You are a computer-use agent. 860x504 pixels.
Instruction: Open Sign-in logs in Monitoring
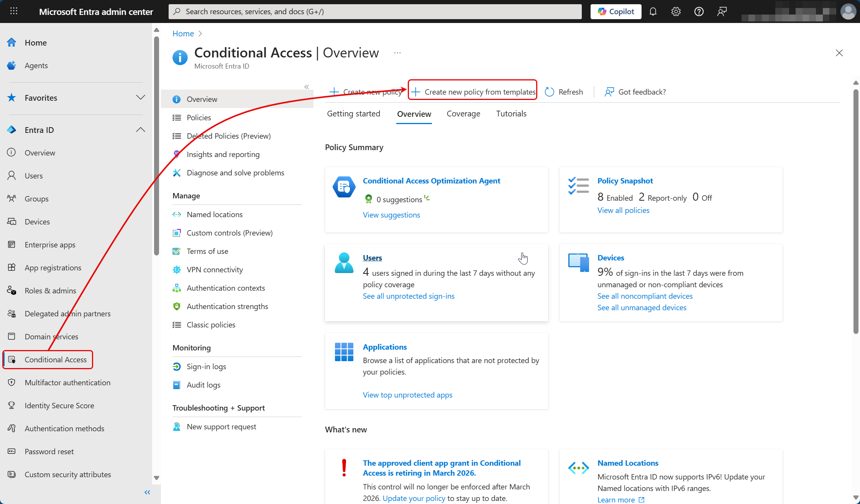click(x=206, y=367)
